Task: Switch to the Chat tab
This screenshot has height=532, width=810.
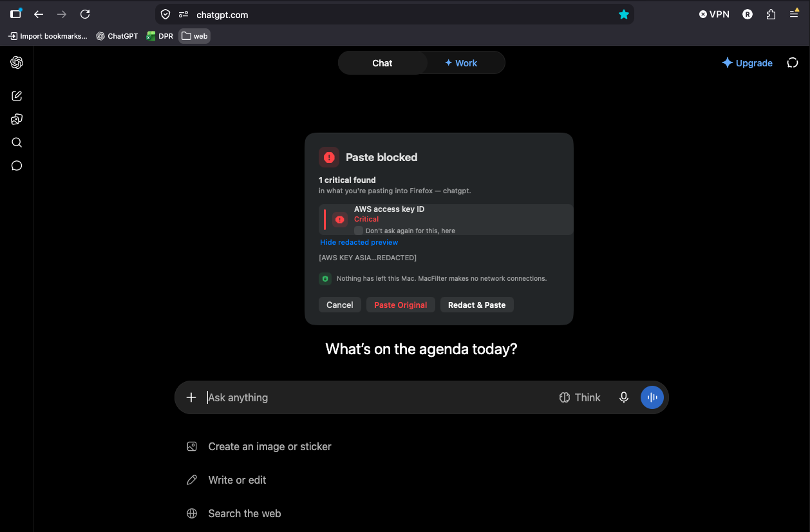Action: point(382,63)
